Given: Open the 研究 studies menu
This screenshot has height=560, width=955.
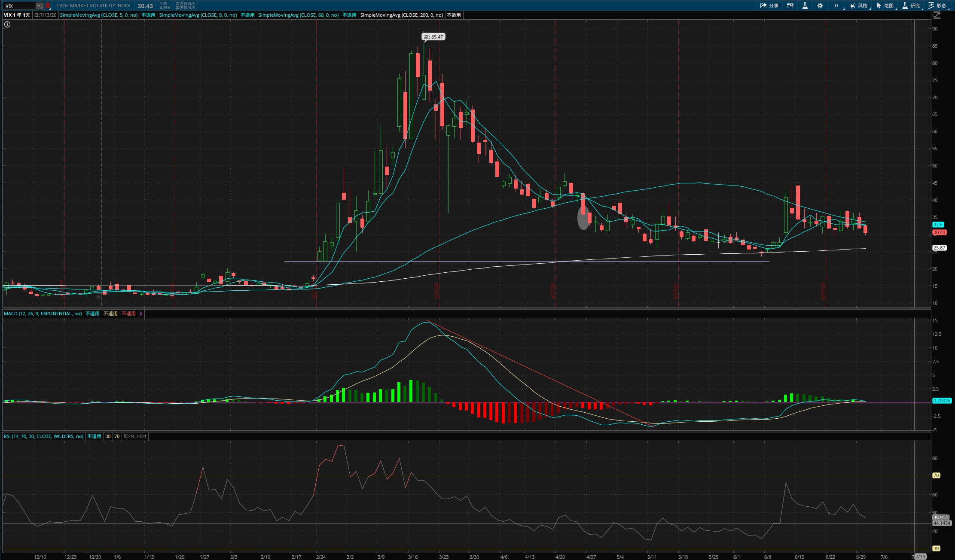Looking at the screenshot, I should [911, 6].
